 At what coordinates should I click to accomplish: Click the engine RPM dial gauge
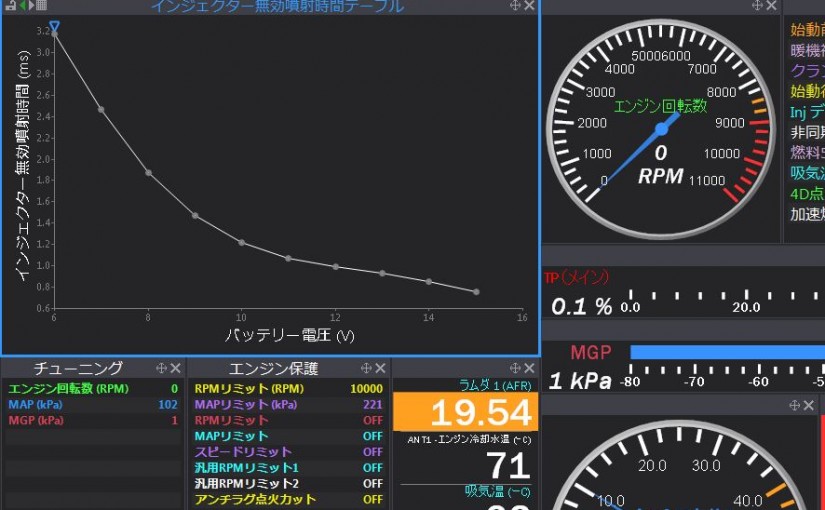coord(661,129)
